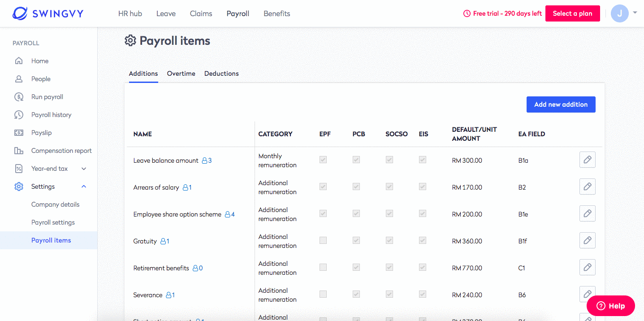The width and height of the screenshot is (644, 321).
Task: Click the employee count icon beside Severance
Action: click(170, 295)
